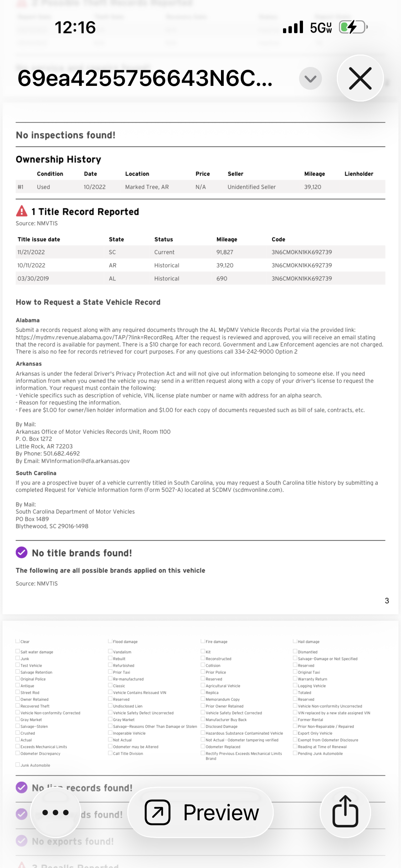
Task: Tap the share icon button
Action: 345,812
